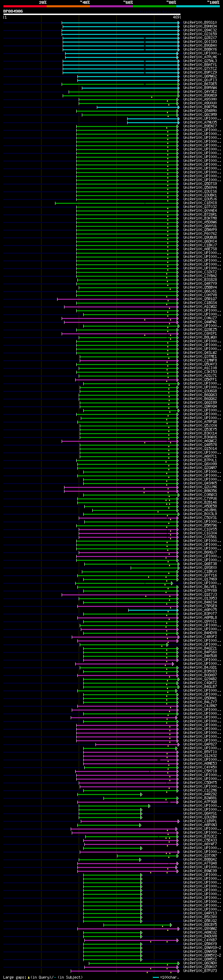The width and height of the screenshot is (223, 980).
Task: Select the UniRef100_Q9XWW2 label
Action: [x=200, y=929]
